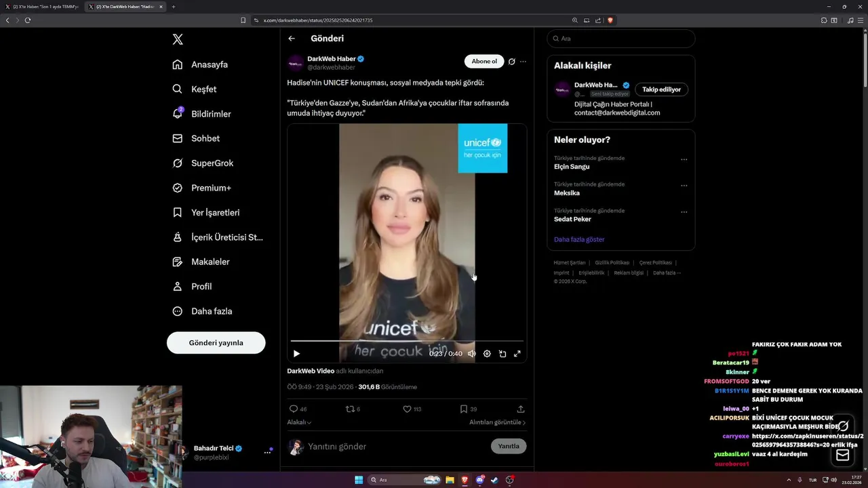Open more options for Elçin Sangu trend
This screenshot has height=488, width=868.
684,160
